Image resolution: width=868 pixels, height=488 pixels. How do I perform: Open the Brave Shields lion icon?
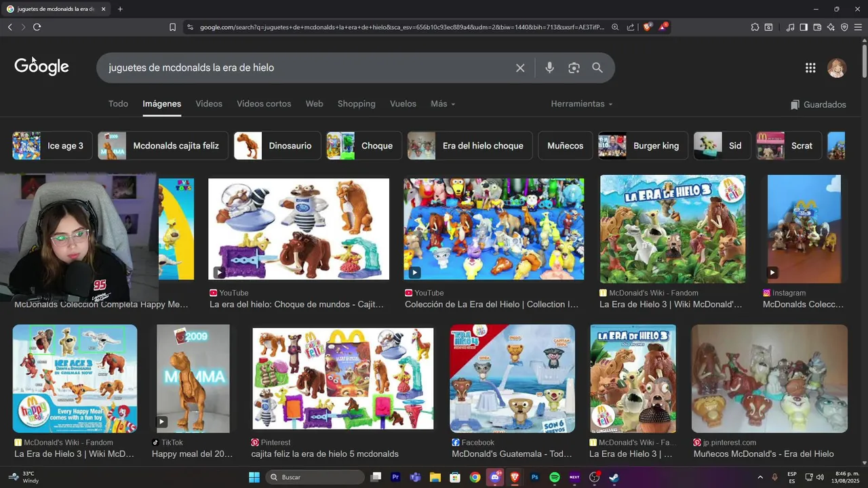tap(648, 27)
